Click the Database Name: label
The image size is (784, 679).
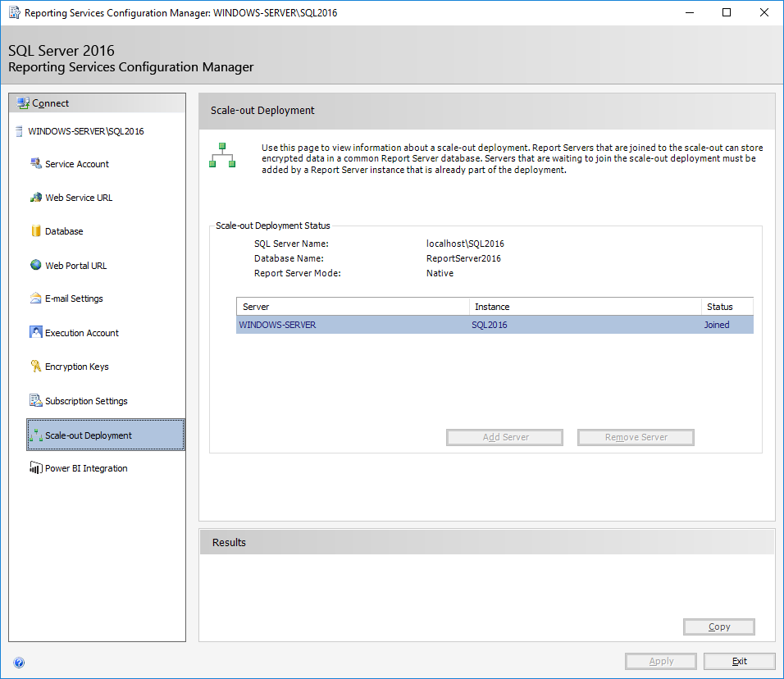[289, 258]
